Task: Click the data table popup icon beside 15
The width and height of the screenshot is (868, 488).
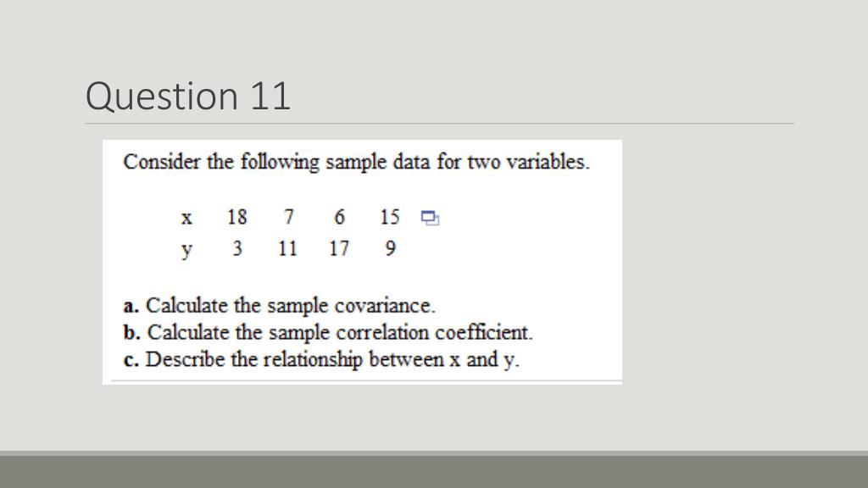Action: [430, 218]
